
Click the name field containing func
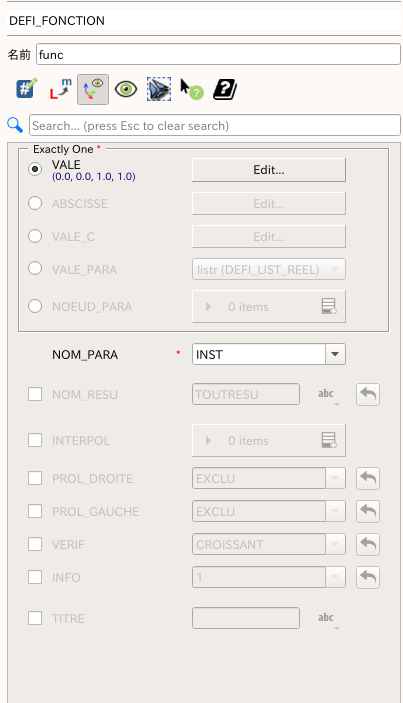[x=218, y=54]
